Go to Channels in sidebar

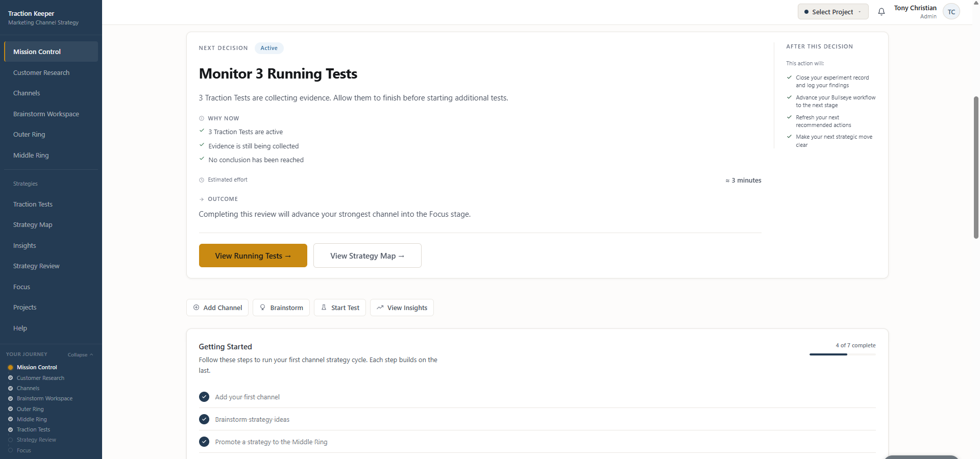click(51, 93)
